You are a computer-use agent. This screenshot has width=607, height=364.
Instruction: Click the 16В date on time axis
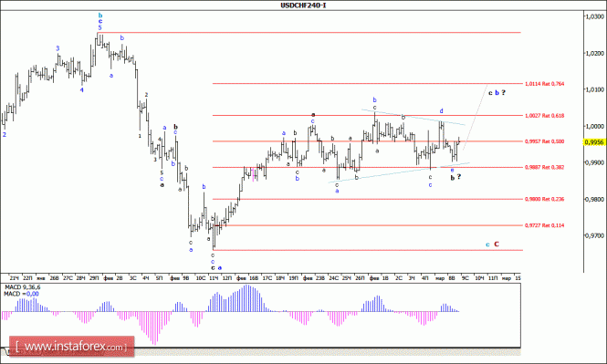(254, 278)
